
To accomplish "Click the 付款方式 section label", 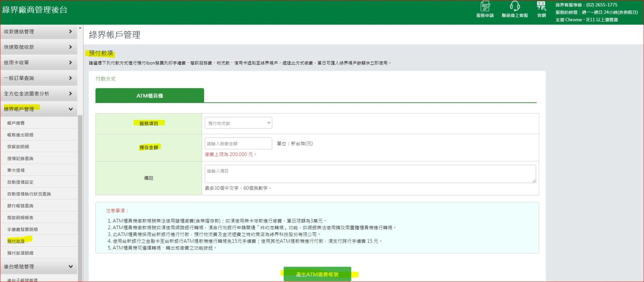I will coord(105,79).
